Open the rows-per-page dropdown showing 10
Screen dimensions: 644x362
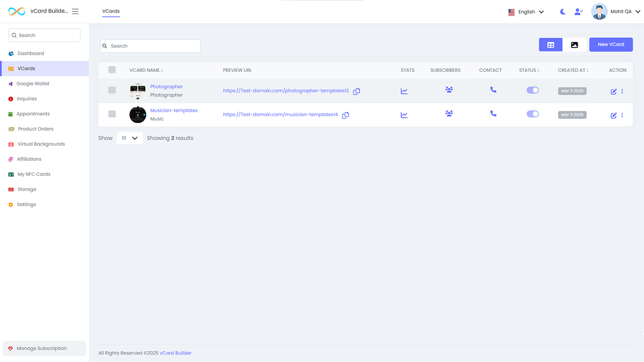[x=129, y=138]
